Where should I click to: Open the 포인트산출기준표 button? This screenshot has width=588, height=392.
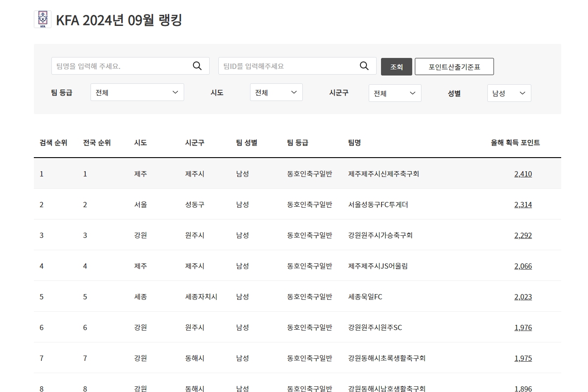coord(454,67)
